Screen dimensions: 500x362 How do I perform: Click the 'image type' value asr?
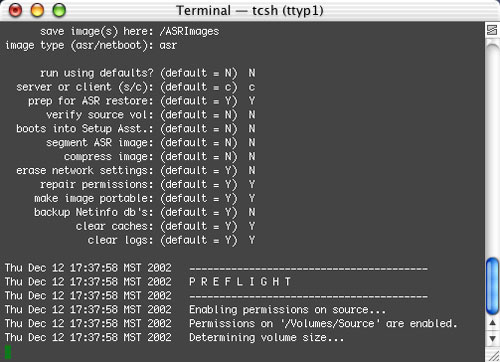click(168, 46)
